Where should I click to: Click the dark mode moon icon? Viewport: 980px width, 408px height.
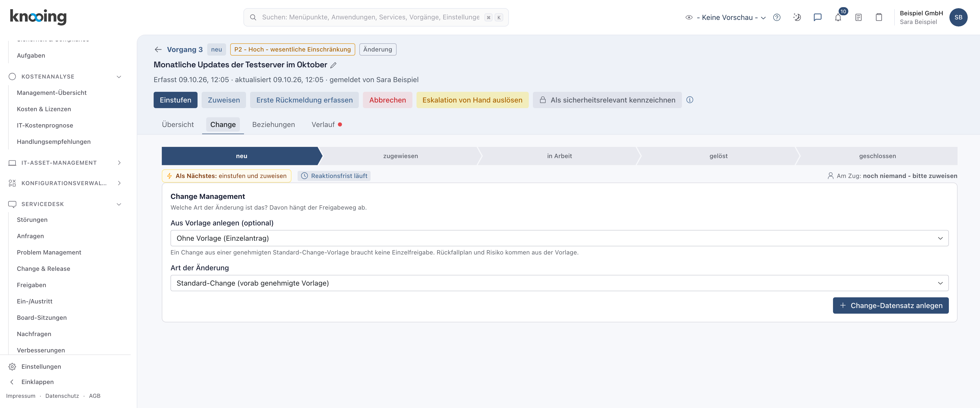[x=797, y=18]
